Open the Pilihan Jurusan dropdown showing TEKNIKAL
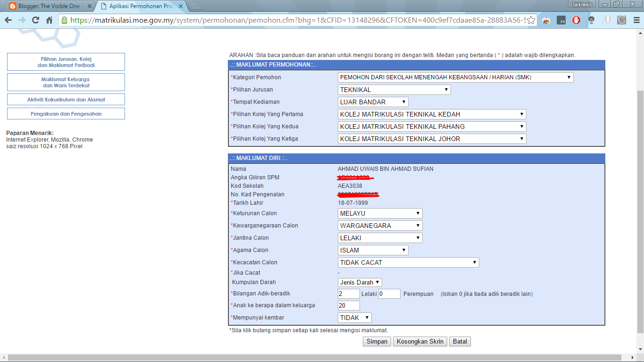This screenshot has width=644, height=362. [394, 90]
